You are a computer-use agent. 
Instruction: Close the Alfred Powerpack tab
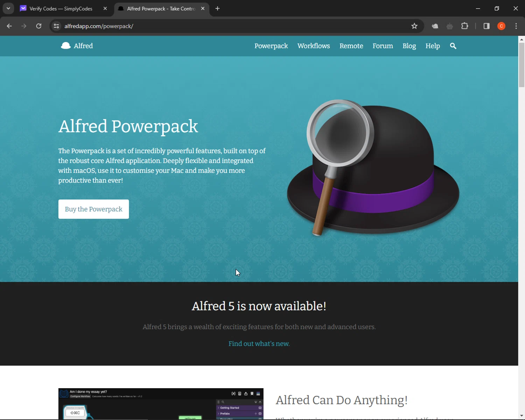pyautogui.click(x=203, y=8)
